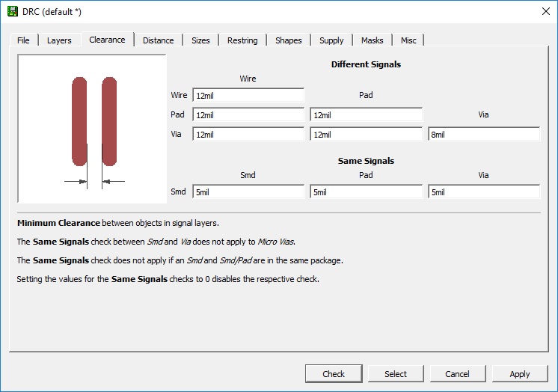Viewport: 558px width, 392px height.
Task: Switch to the Restring tab
Action: coord(242,40)
